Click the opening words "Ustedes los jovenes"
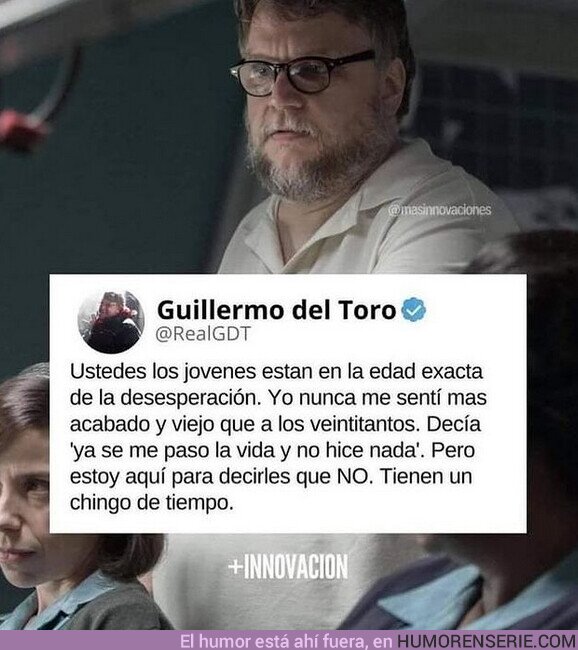Image resolution: width=578 pixels, height=650 pixels. point(163,372)
